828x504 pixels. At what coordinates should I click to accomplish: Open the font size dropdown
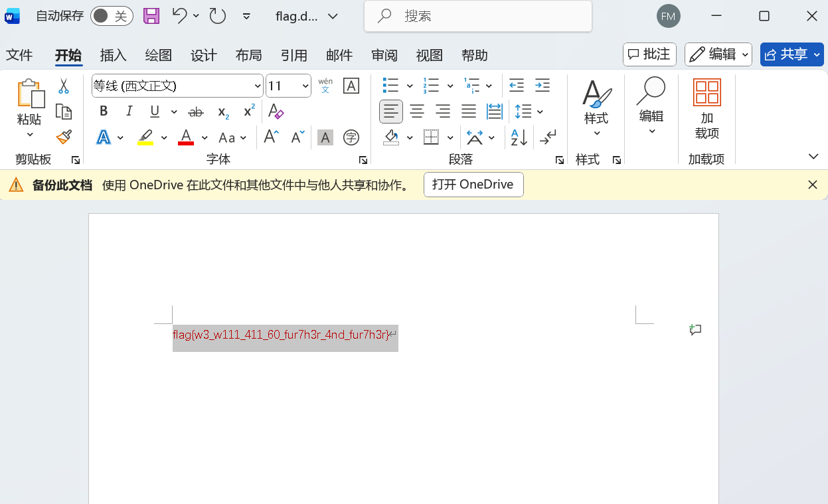(305, 86)
